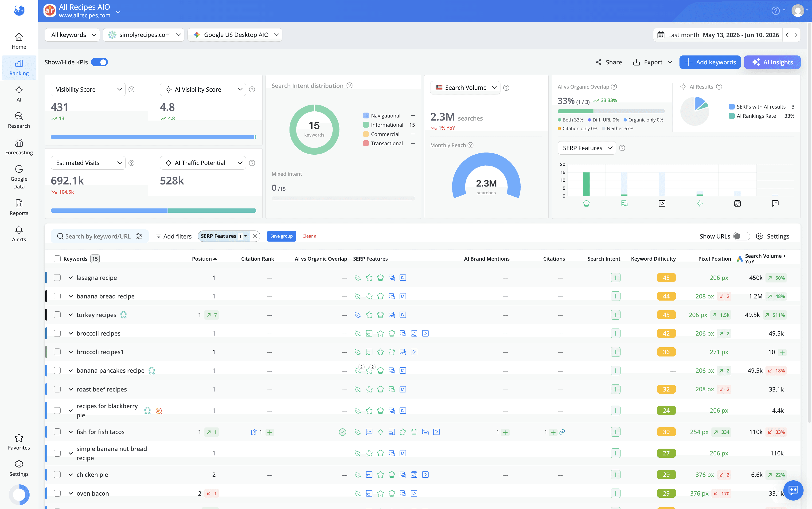
Task: Enable the Show URLs toggle
Action: pos(741,236)
